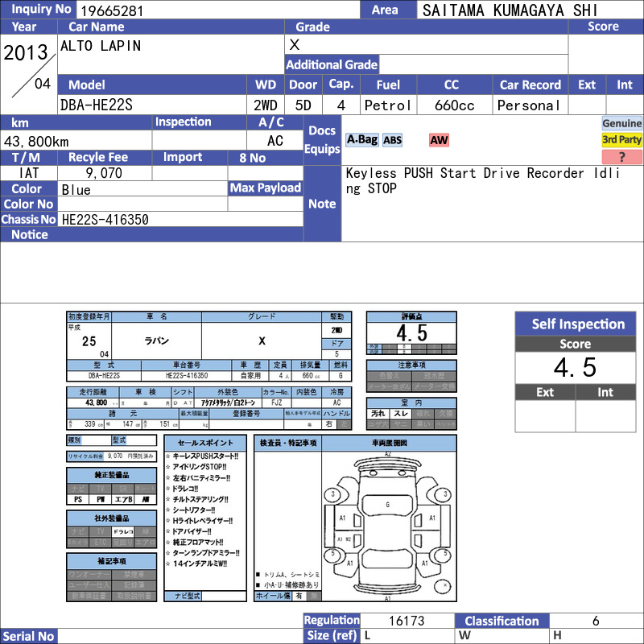The width and height of the screenshot is (644, 644).
Task: Select the area SAITAMA KUMAGAYA SHI
Action: point(510,10)
